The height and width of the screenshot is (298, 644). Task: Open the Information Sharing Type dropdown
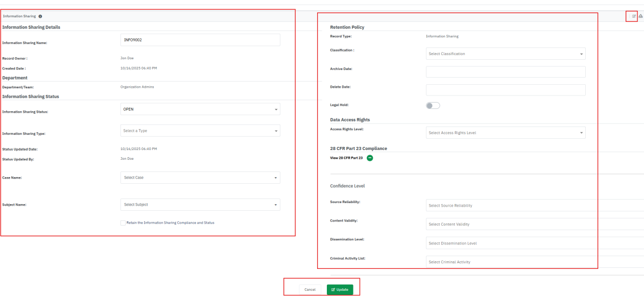(200, 131)
